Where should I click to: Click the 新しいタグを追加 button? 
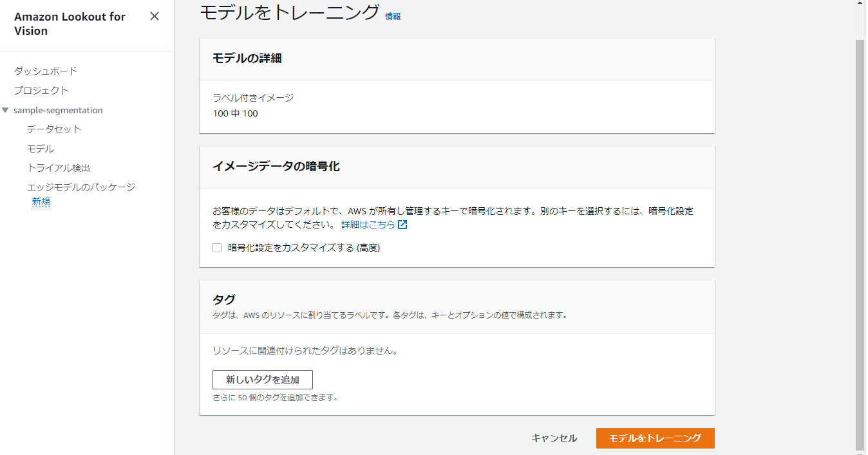click(x=263, y=380)
